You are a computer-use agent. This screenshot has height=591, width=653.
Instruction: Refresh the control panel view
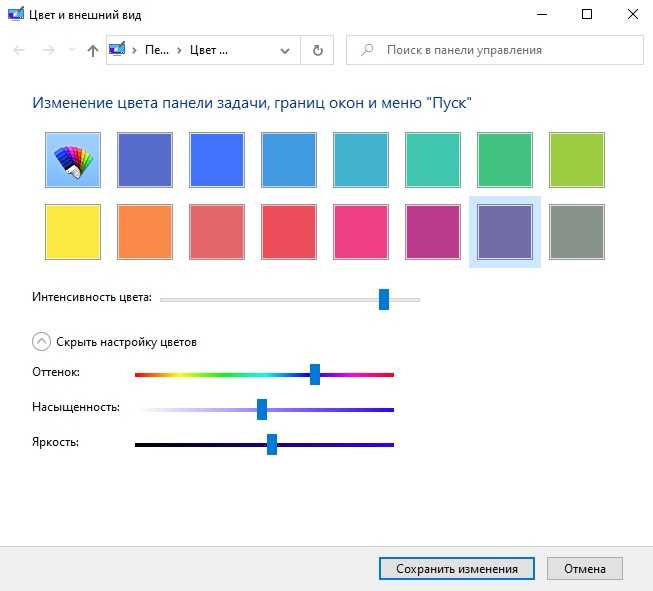[317, 50]
